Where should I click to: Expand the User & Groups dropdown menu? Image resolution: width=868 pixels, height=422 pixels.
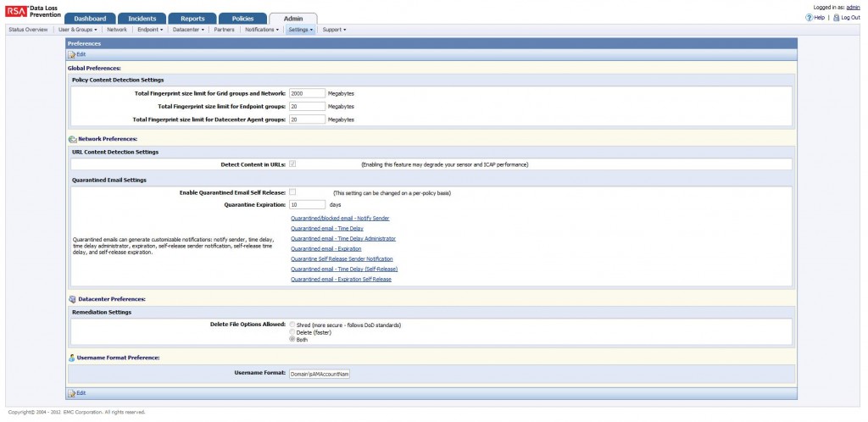point(78,30)
